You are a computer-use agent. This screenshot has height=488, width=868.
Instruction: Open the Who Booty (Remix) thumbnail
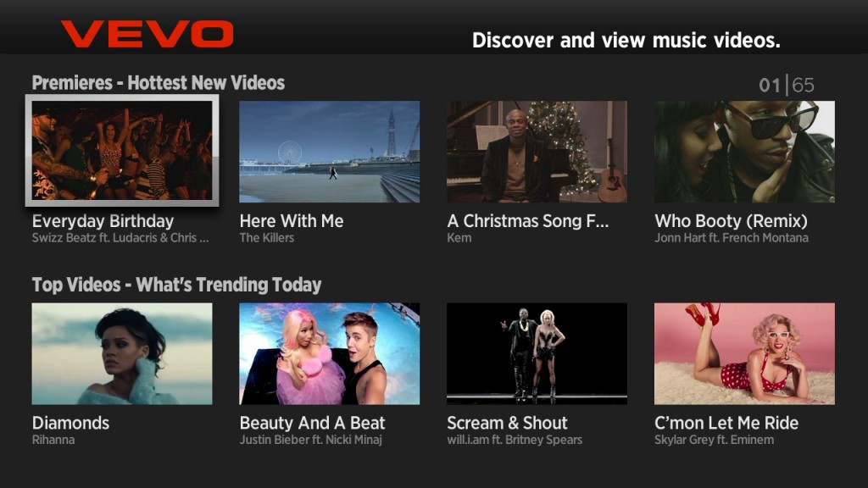[744, 152]
